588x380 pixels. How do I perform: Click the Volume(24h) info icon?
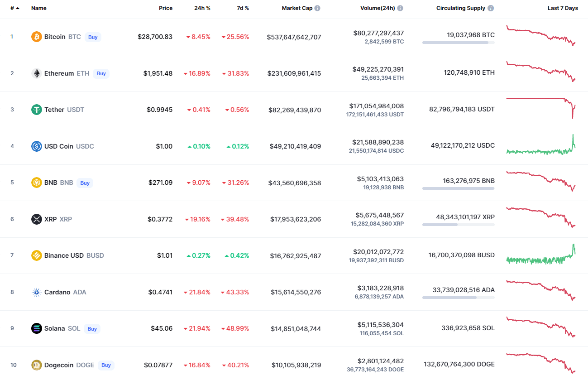(x=400, y=8)
